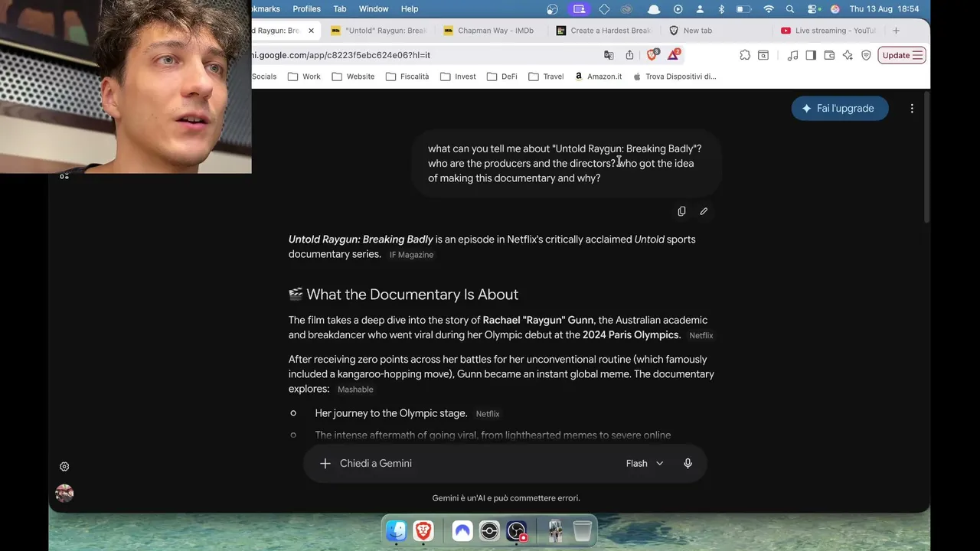Click the plus attach icon in prompt box
Image resolution: width=980 pixels, height=551 pixels.
[325, 463]
